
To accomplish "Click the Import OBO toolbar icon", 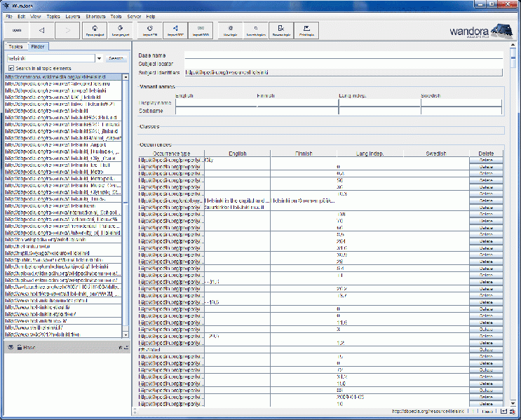I will (x=201, y=31).
